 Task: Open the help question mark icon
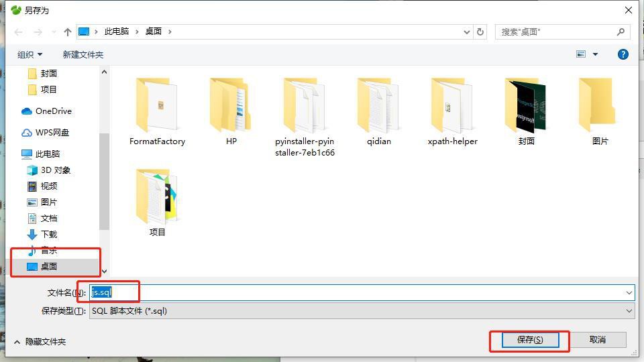[623, 54]
